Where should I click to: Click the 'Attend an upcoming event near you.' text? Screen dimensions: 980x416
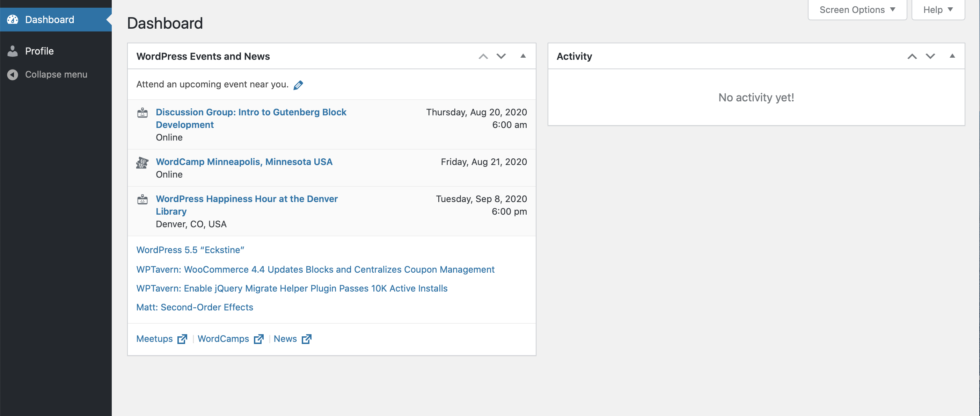coord(212,84)
